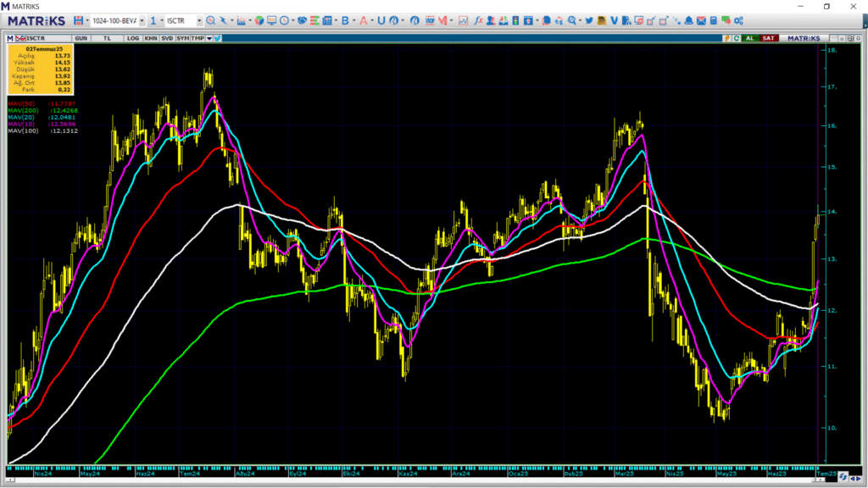Click the blue news page icon
The height and width of the screenshot is (488, 868).
tap(327, 20)
